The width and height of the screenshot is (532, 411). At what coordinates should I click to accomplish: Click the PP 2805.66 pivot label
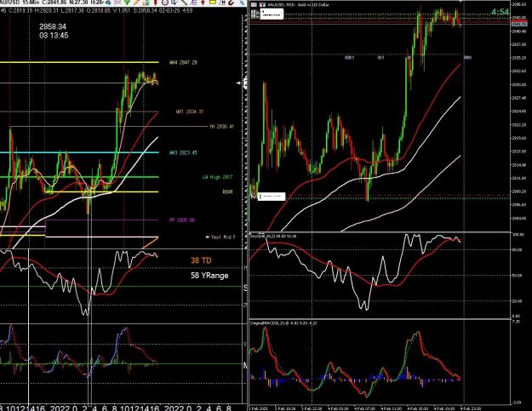182,220
